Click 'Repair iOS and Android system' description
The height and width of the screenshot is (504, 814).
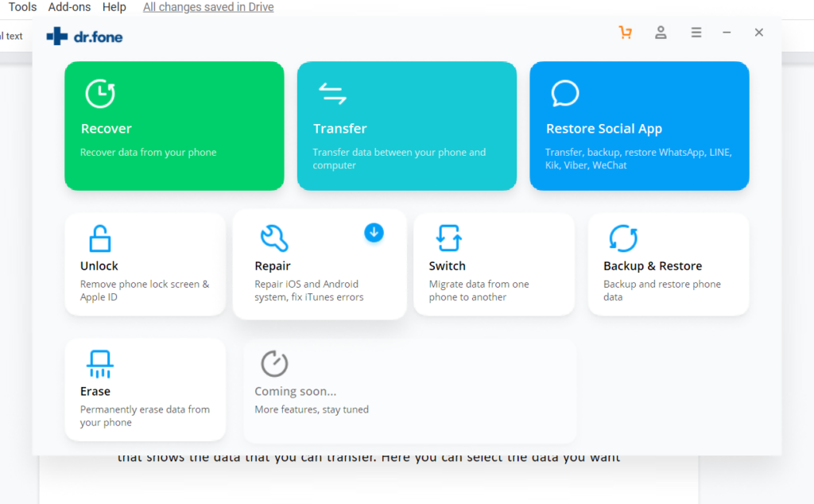309,291
